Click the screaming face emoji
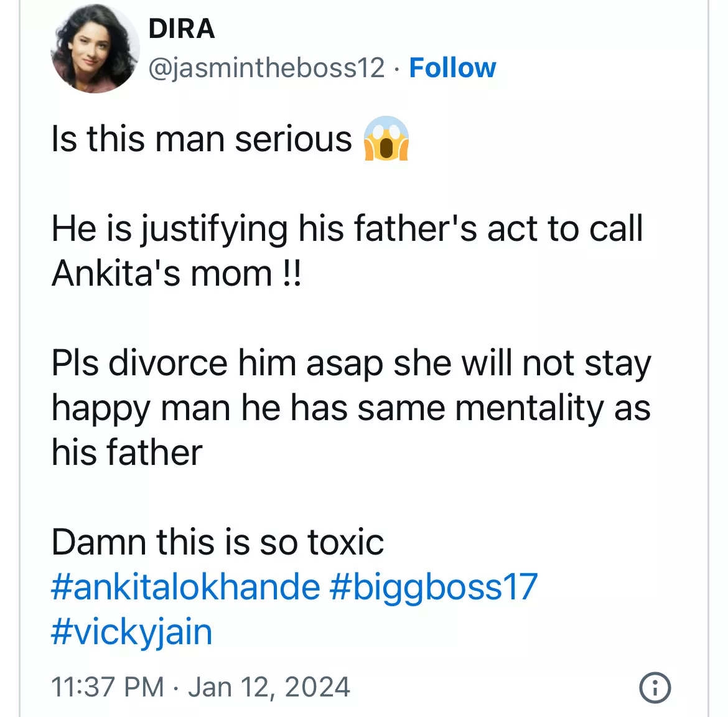 tap(386, 138)
